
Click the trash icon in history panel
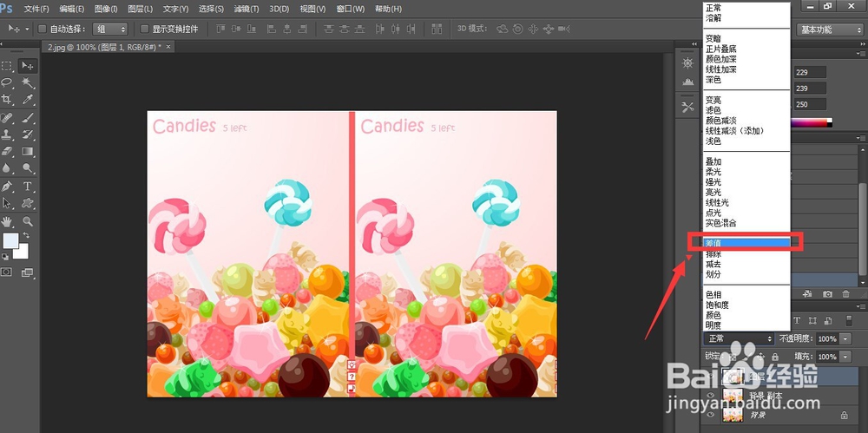[845, 294]
